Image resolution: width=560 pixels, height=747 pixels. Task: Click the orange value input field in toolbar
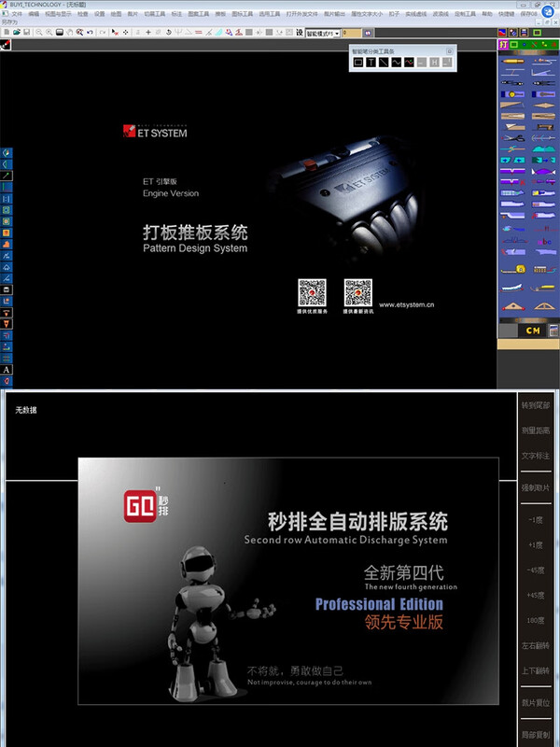(352, 34)
